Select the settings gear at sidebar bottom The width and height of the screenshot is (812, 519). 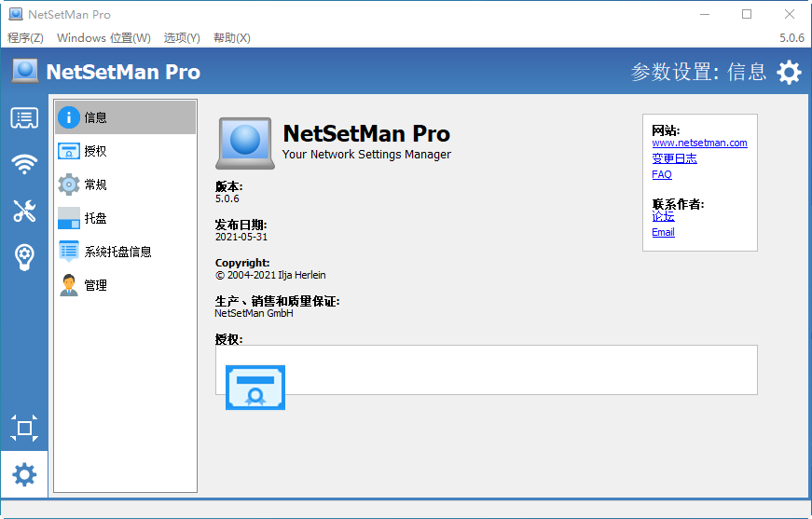point(24,474)
